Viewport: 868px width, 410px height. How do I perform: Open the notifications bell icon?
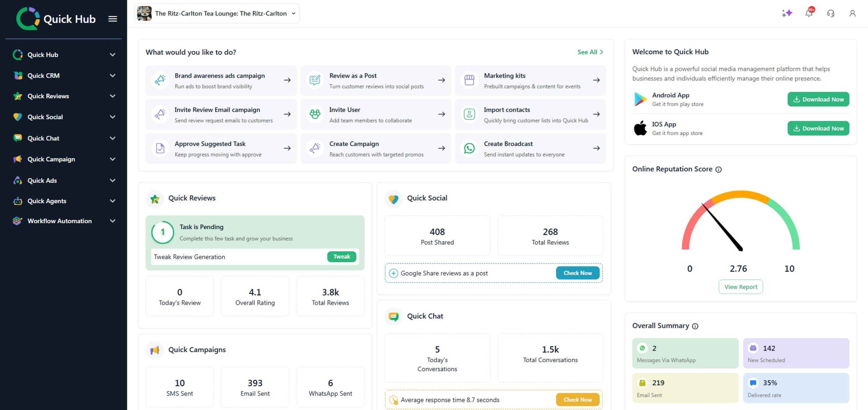pos(809,13)
